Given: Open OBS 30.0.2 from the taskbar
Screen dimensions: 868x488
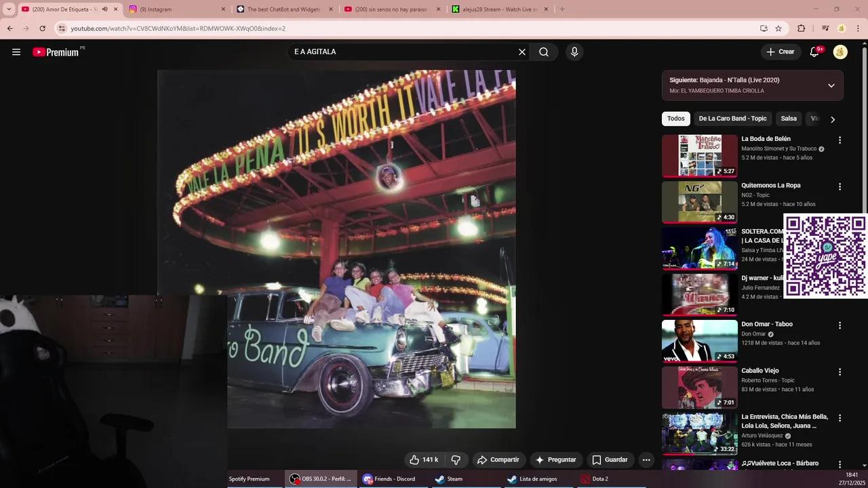Looking at the screenshot, I should click(x=321, y=479).
